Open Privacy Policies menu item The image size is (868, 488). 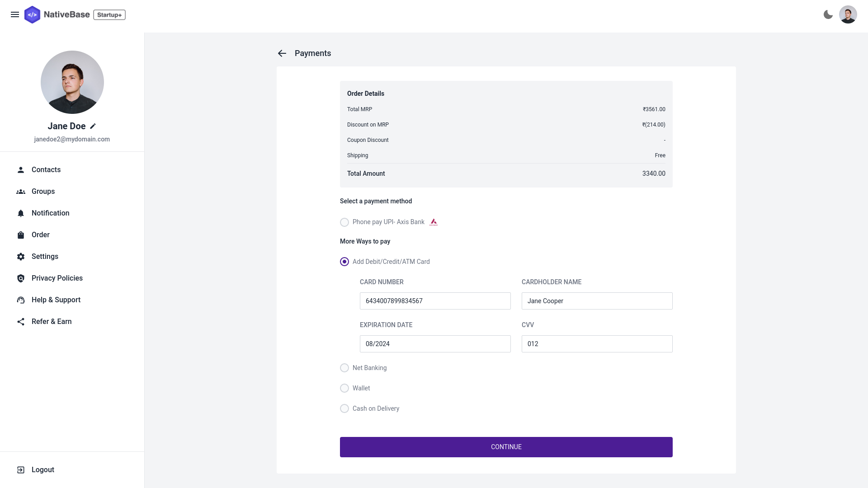pos(57,278)
